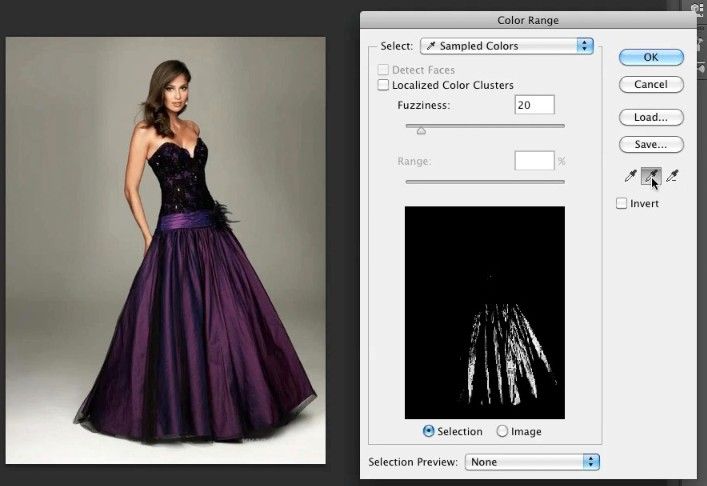The height and width of the screenshot is (486, 707).
Task: Switch preview to Image radio option
Action: tap(502, 431)
